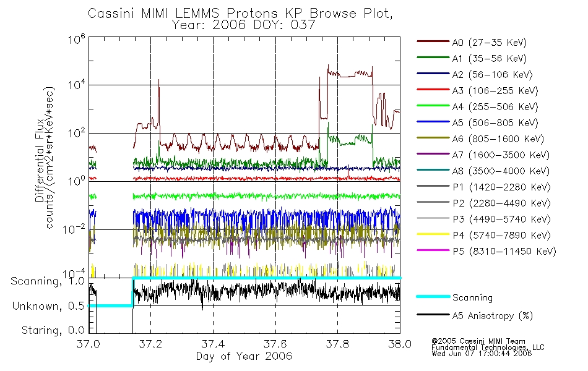
Task: Click the 'Fundamental Technologies, LLC' credit text
Action: tap(488, 348)
